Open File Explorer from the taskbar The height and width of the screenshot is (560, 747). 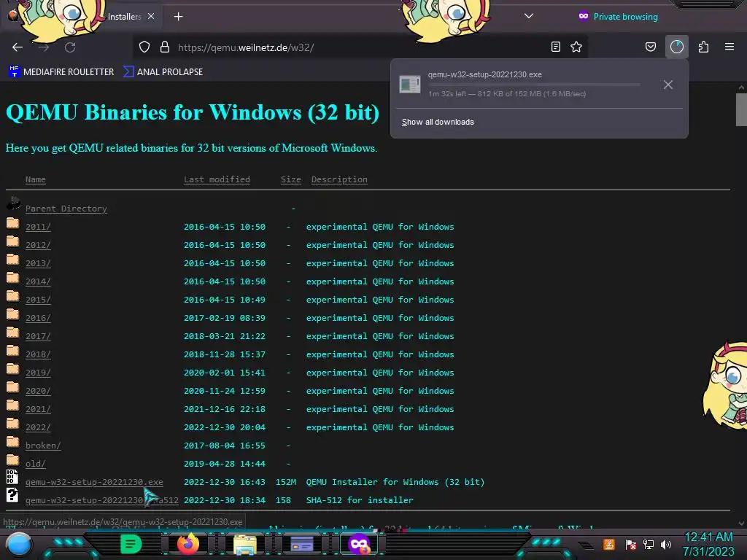tap(245, 545)
